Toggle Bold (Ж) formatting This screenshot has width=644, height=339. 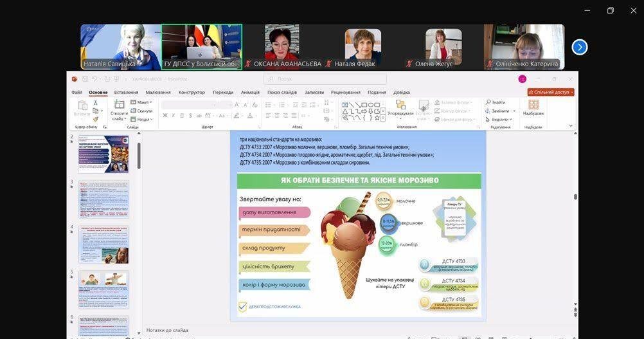[165, 116]
